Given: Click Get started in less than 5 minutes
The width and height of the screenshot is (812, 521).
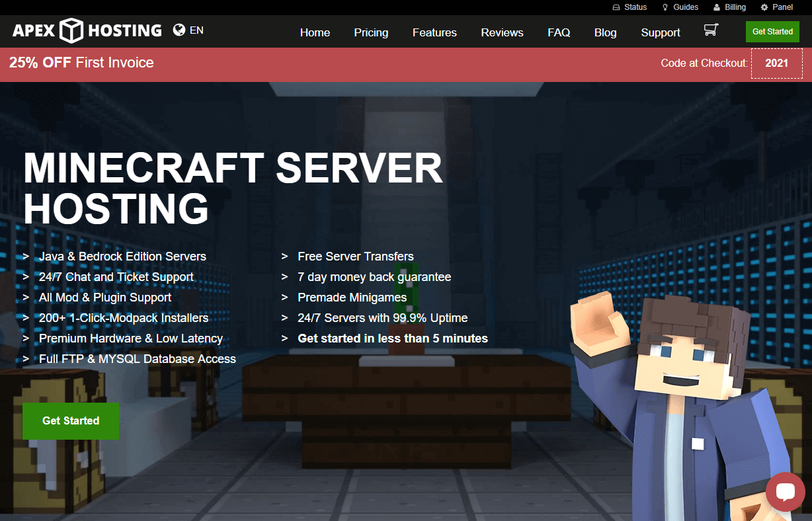Looking at the screenshot, I should pos(393,339).
